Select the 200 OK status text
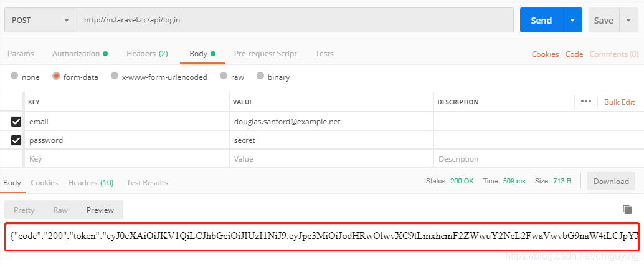 tap(462, 181)
